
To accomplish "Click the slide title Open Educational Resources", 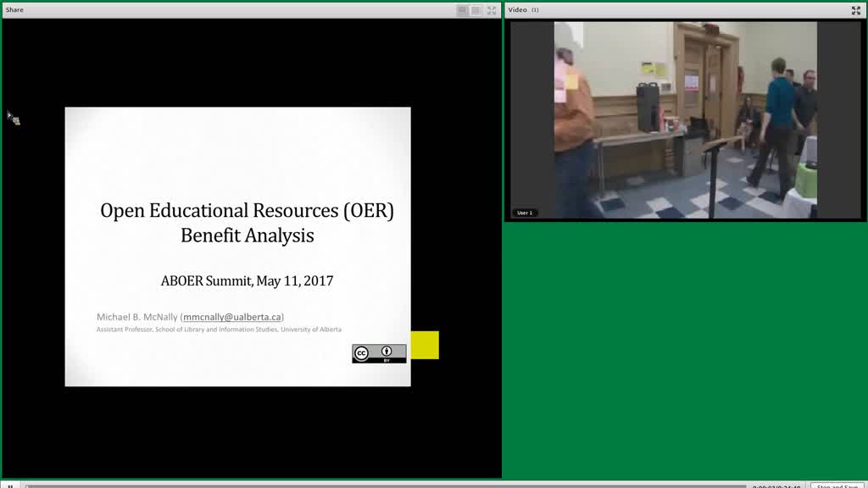I will point(247,210).
